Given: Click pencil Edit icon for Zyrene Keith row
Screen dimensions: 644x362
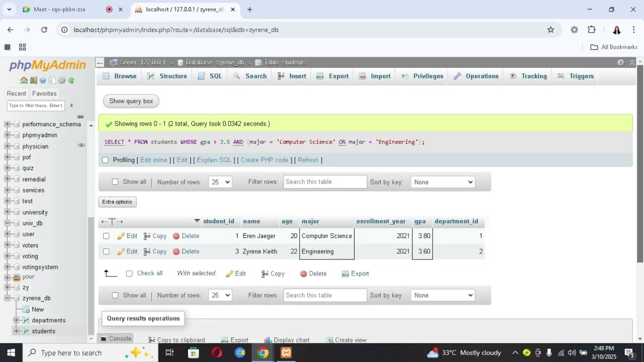Looking at the screenshot, I should click(121, 252).
